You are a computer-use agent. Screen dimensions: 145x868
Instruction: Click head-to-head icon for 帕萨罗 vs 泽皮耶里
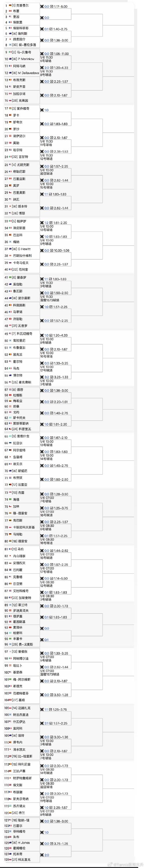(42, 223)
